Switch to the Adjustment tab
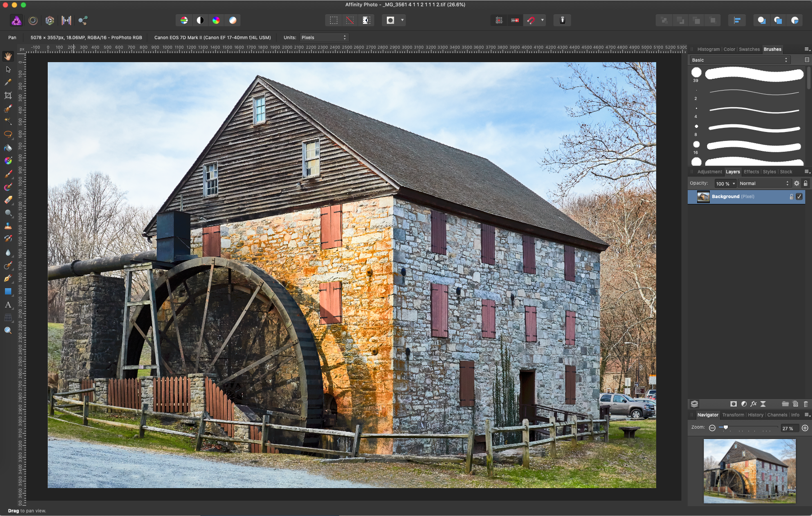This screenshot has width=812, height=516. [709, 172]
